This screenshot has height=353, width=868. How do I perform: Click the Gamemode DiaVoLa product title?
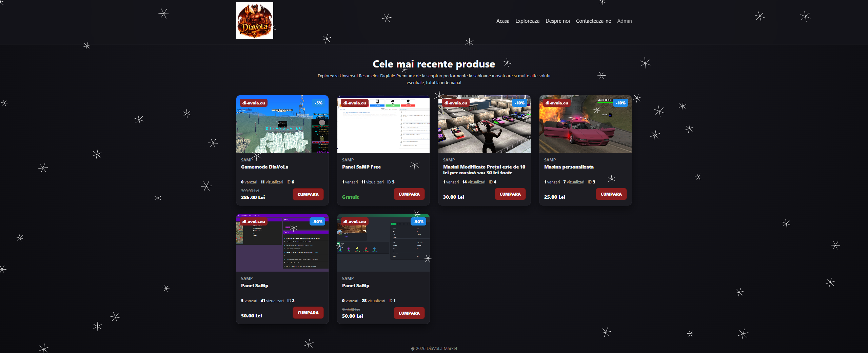point(264,167)
